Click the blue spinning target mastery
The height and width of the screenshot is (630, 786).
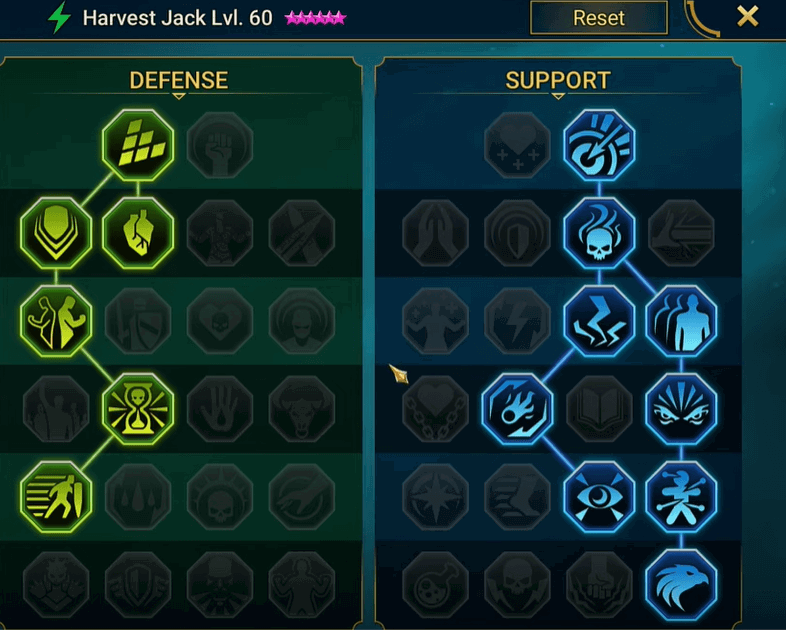[599, 145]
